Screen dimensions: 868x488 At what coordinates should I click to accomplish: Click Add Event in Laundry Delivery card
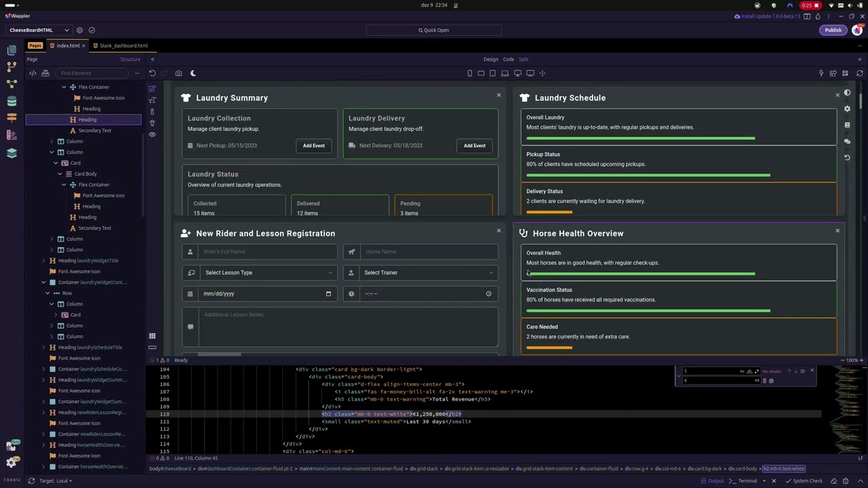click(475, 145)
